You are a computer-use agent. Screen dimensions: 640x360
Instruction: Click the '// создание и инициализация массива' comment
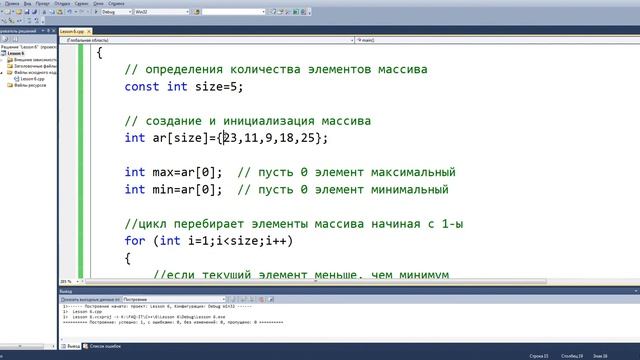click(x=248, y=121)
